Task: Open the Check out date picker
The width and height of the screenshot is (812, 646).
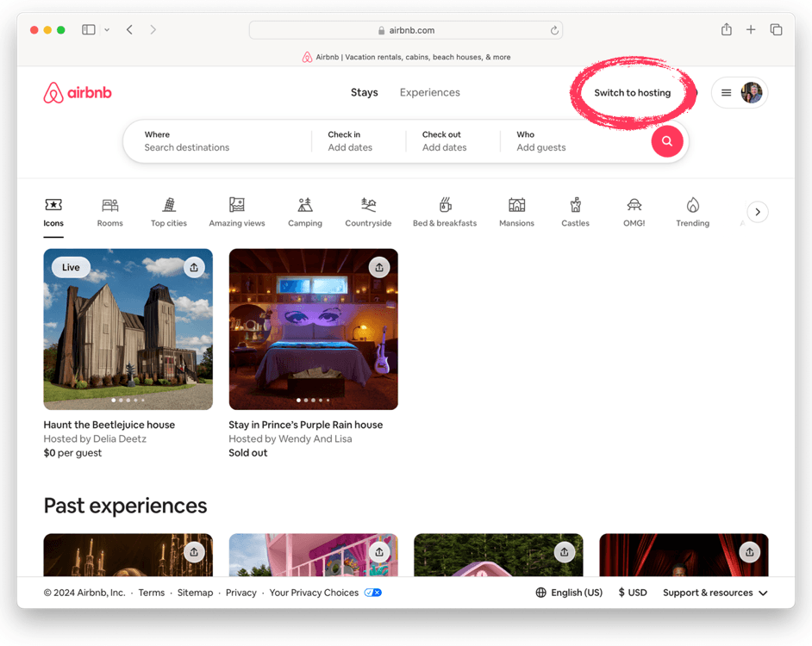Action: (452, 141)
